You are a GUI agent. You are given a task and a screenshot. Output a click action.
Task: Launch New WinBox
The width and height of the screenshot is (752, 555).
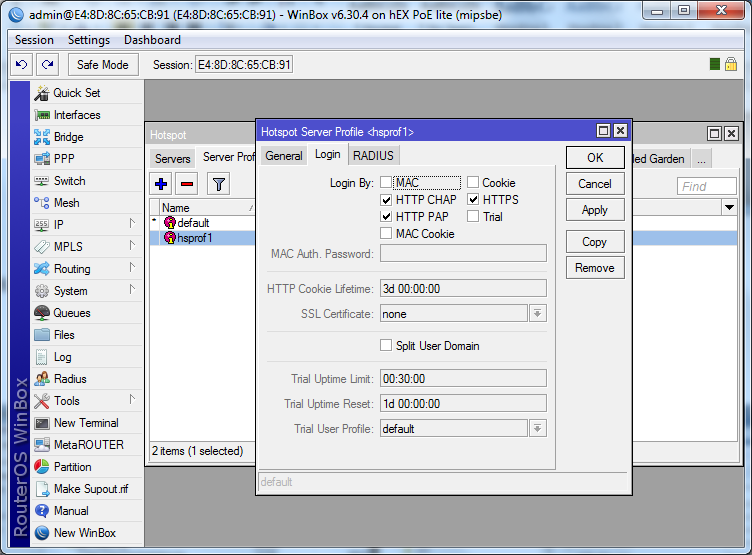click(x=87, y=533)
